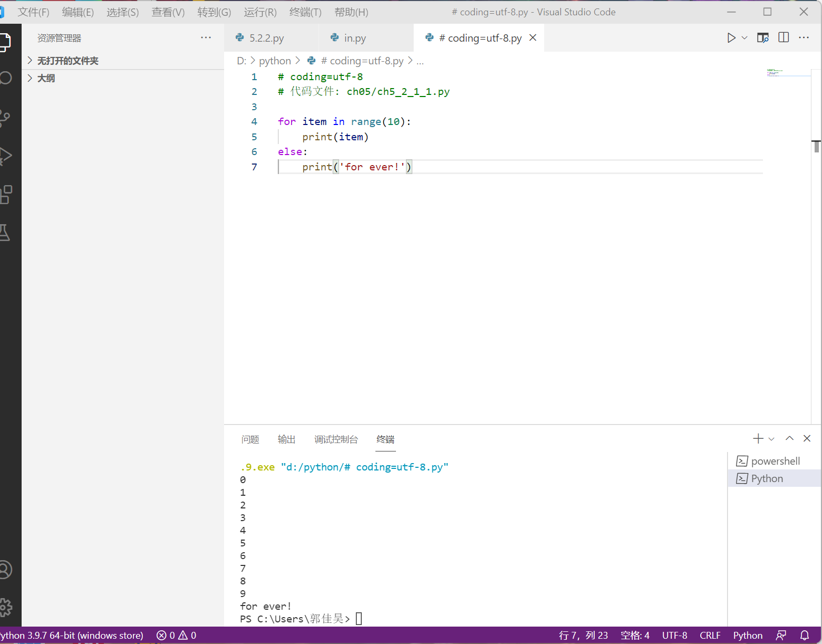Show the 调试控制台 debug console tab
822x644 pixels.
[x=336, y=439]
